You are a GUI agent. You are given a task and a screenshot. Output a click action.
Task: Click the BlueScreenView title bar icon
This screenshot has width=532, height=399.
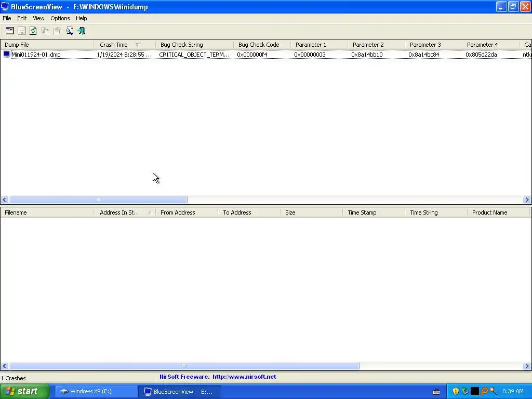[x=5, y=6]
